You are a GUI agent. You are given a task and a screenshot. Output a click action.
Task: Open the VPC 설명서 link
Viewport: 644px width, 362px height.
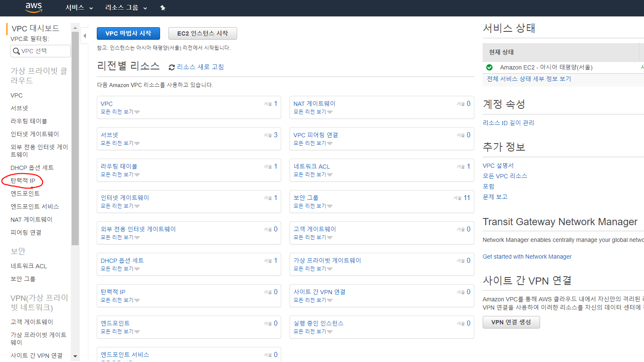[498, 166]
